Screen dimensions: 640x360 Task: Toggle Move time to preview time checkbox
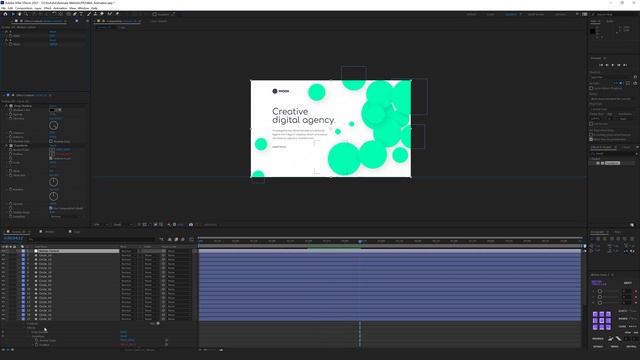(x=591, y=139)
